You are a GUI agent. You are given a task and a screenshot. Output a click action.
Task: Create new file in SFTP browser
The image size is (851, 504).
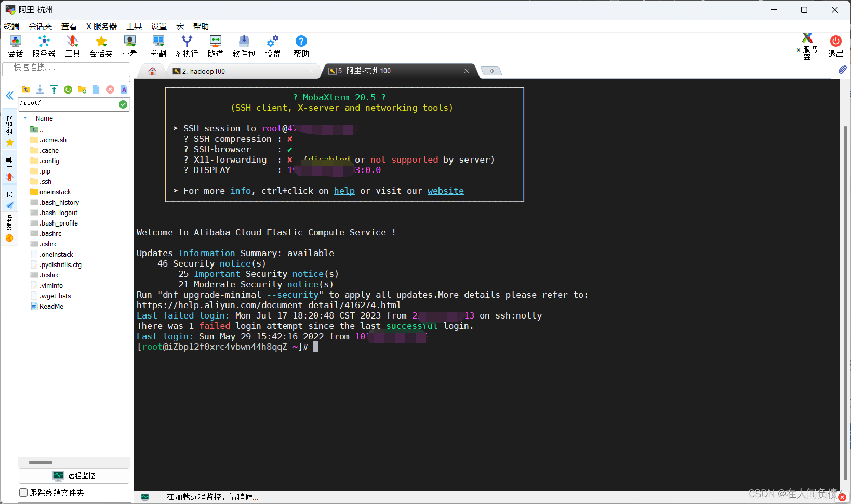click(96, 89)
